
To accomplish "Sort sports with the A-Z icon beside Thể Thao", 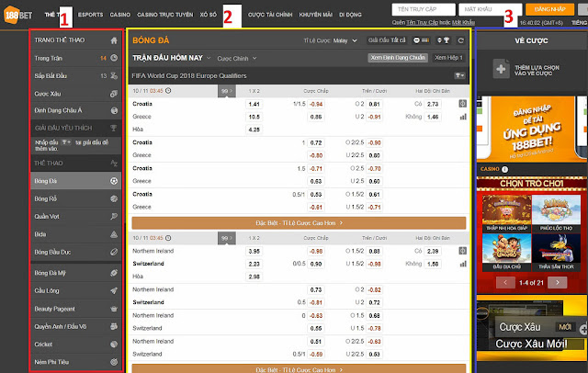I will pos(114,163).
